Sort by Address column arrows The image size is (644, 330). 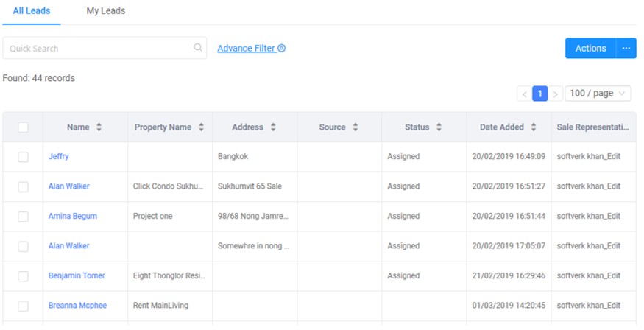pos(273,127)
